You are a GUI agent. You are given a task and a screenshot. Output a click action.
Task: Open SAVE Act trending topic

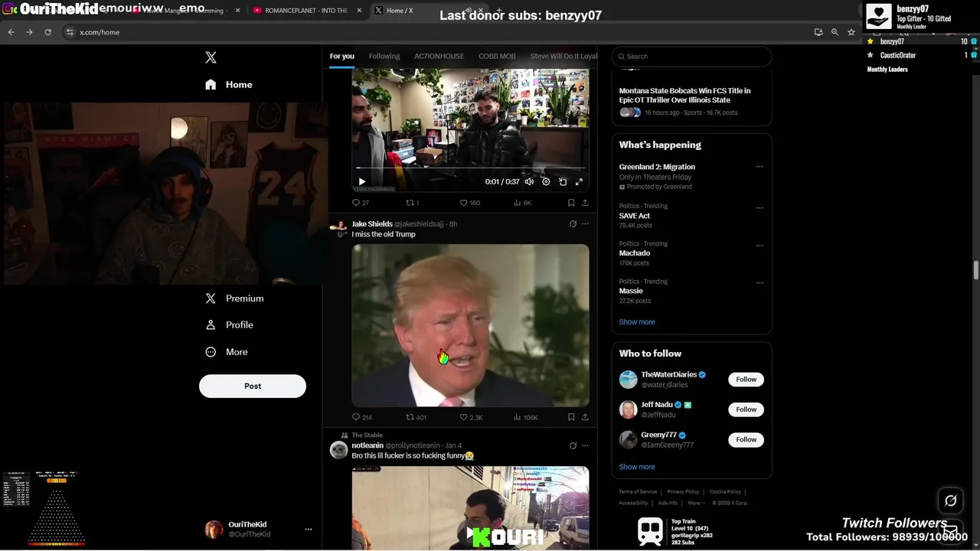pos(635,216)
